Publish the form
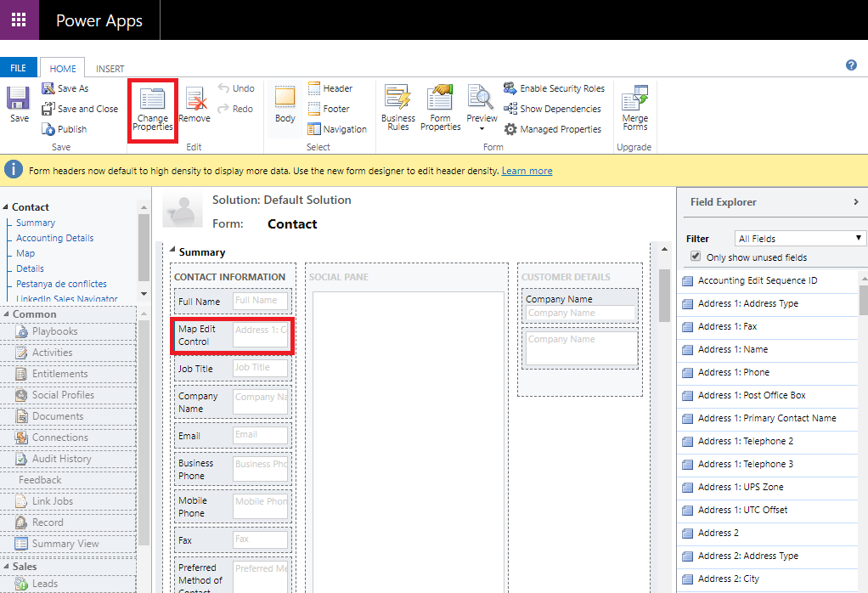The height and width of the screenshot is (593, 868). (65, 130)
